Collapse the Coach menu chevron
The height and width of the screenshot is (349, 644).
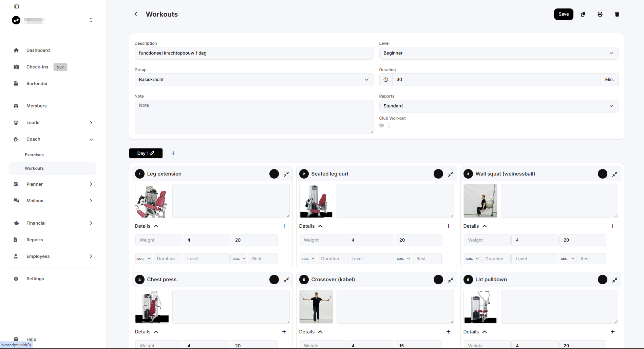click(91, 139)
